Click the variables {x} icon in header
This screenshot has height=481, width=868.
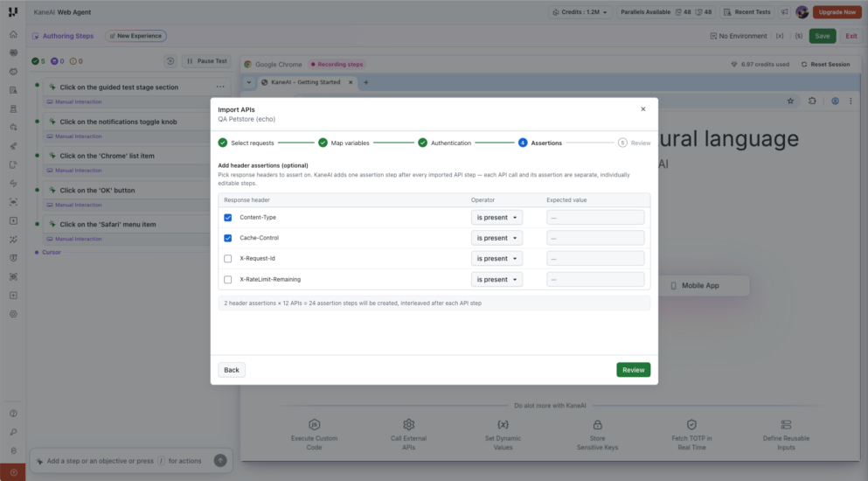click(x=780, y=36)
